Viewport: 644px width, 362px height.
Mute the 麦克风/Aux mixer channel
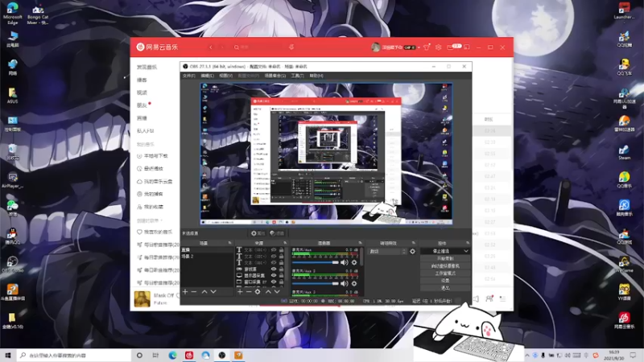pos(345,262)
